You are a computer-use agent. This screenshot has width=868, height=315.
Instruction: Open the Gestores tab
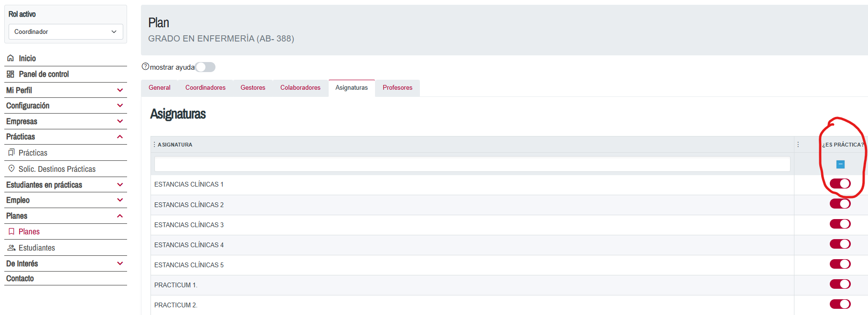253,88
